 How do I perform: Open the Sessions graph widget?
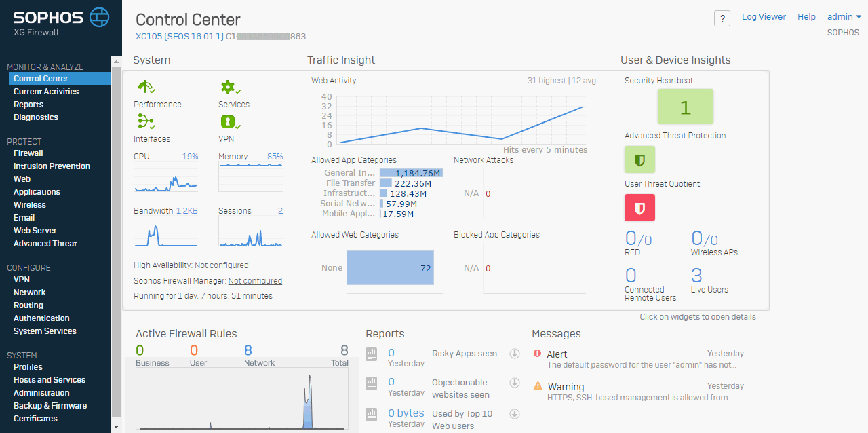[251, 231]
